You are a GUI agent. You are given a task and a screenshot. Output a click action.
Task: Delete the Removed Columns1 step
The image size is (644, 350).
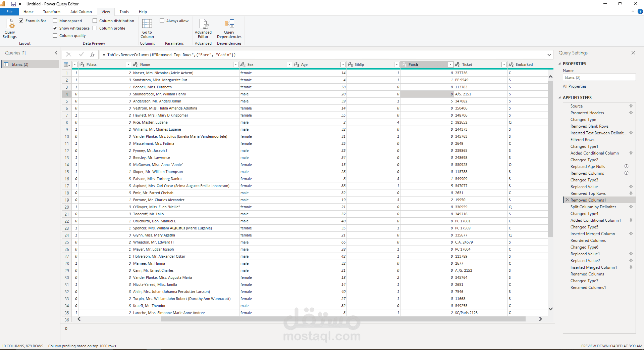tap(567, 200)
